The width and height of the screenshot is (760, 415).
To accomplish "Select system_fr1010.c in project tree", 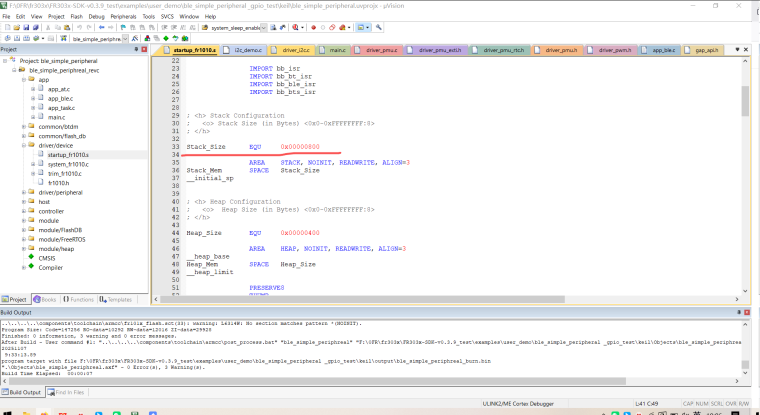I will pos(68,164).
